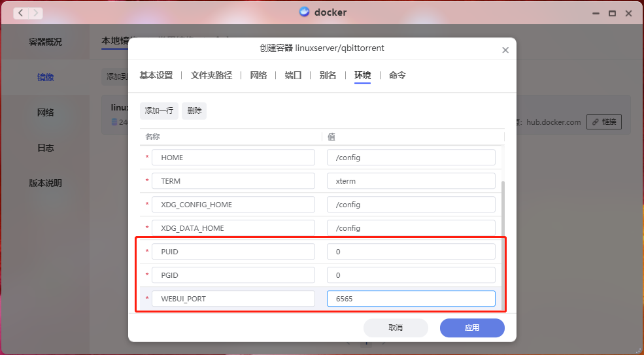
Task: Go to the 命令 tab
Action: tap(397, 75)
